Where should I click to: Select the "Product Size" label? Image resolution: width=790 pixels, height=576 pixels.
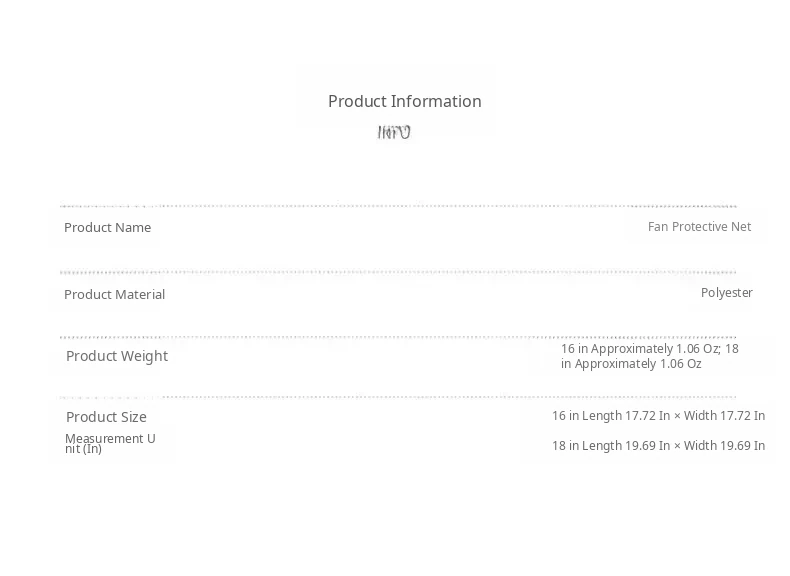pos(106,417)
